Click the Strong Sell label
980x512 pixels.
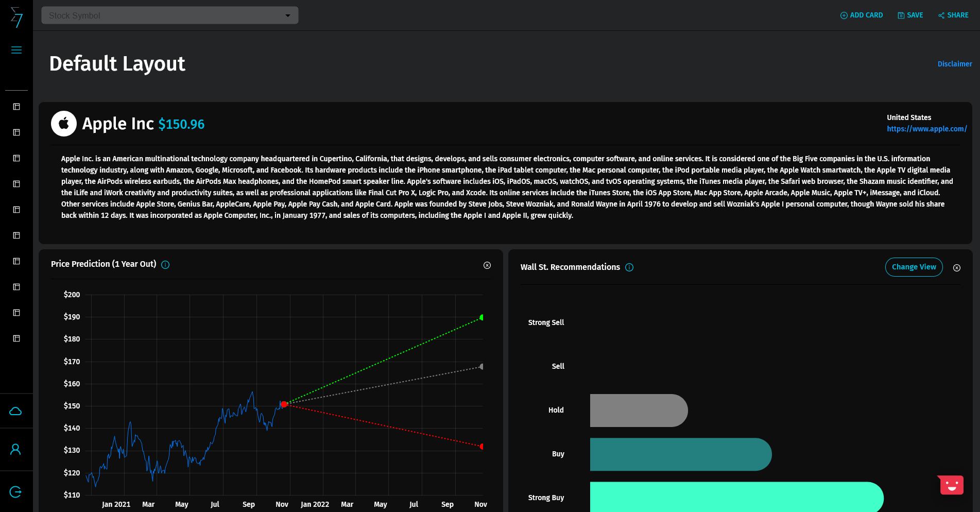(546, 322)
